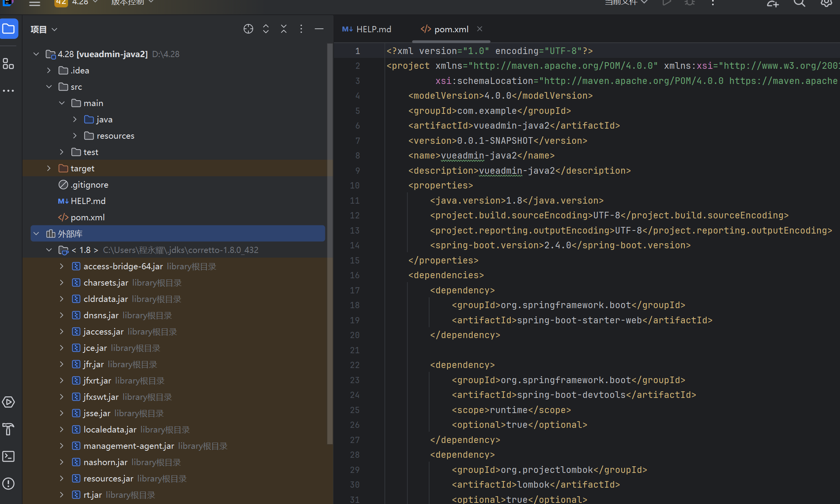Close the pom.xml tab
Image resolution: width=840 pixels, height=504 pixels.
tap(480, 29)
